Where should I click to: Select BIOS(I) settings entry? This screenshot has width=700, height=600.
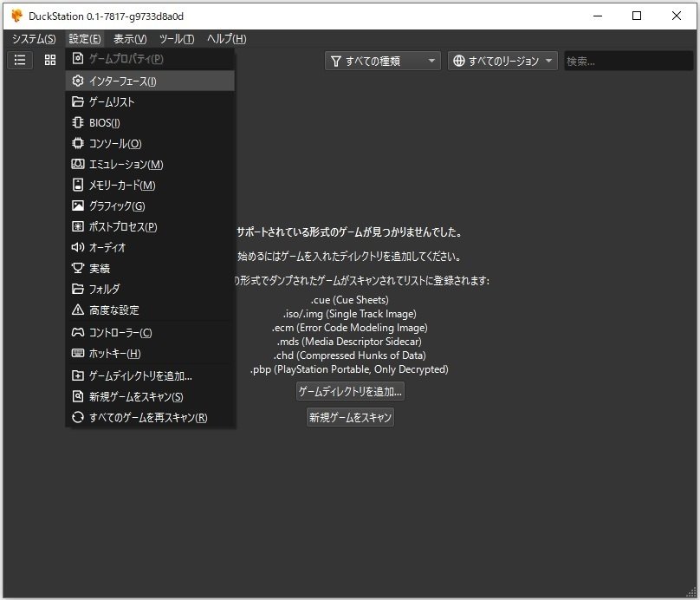click(x=150, y=122)
